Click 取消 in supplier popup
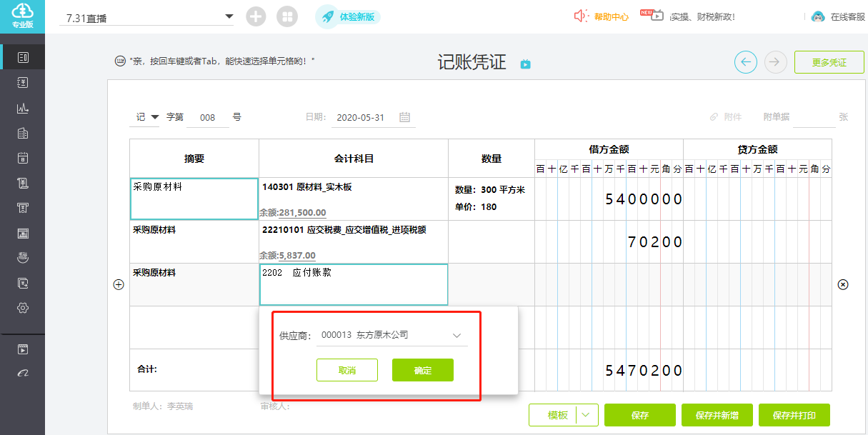 coord(347,370)
